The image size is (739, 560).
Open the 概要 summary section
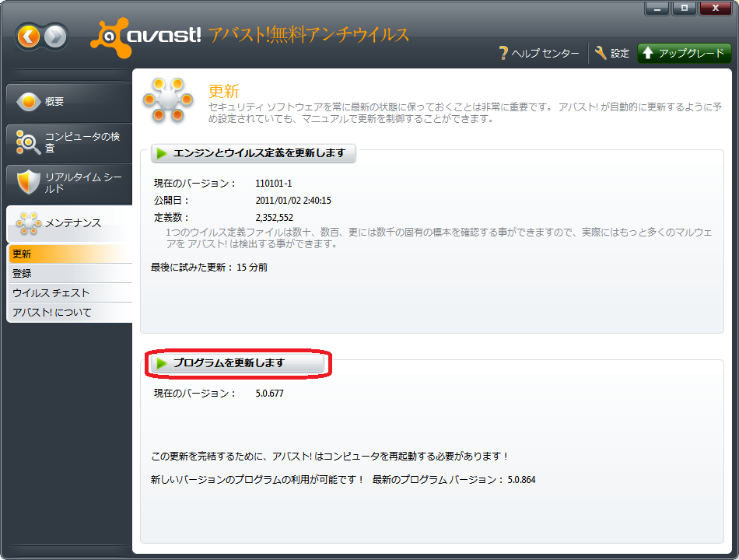[69, 101]
